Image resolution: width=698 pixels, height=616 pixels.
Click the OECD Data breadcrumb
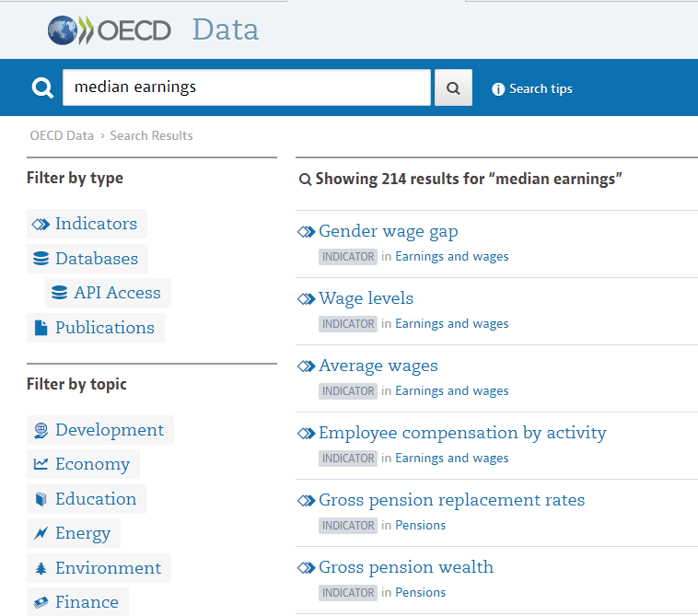pos(62,135)
